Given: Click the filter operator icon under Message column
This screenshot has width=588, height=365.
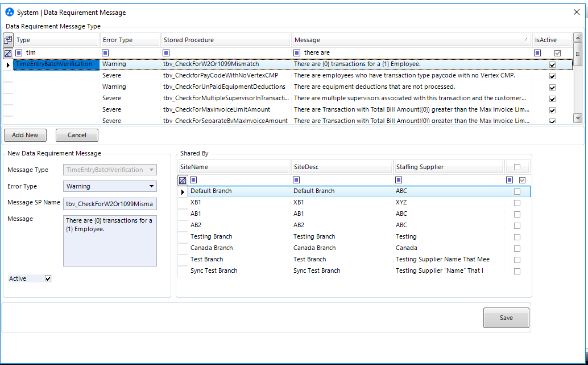Looking at the screenshot, I should pos(297,53).
